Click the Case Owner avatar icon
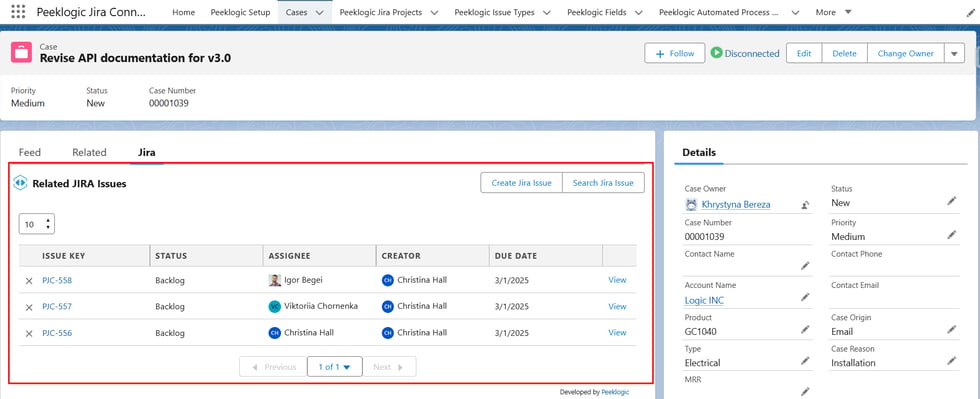This screenshot has width=980, height=399. click(x=691, y=205)
